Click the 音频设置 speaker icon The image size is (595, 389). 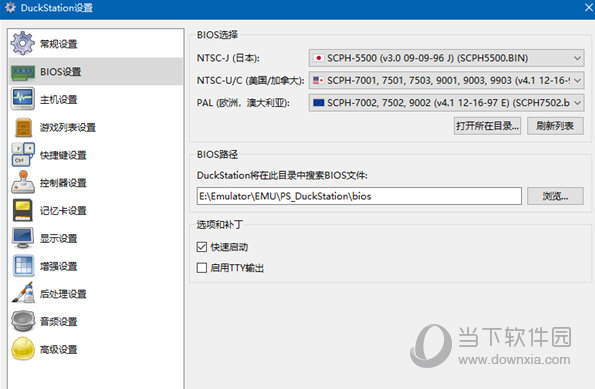[x=23, y=321]
